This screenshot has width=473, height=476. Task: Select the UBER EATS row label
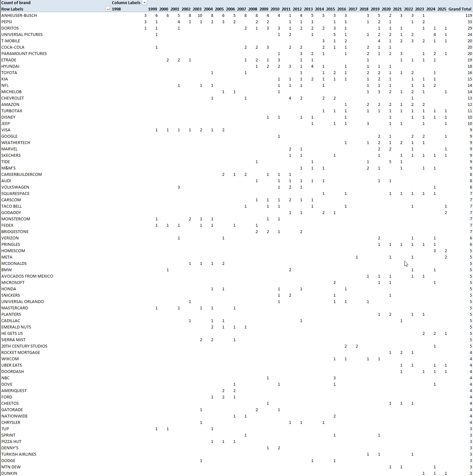point(11,365)
